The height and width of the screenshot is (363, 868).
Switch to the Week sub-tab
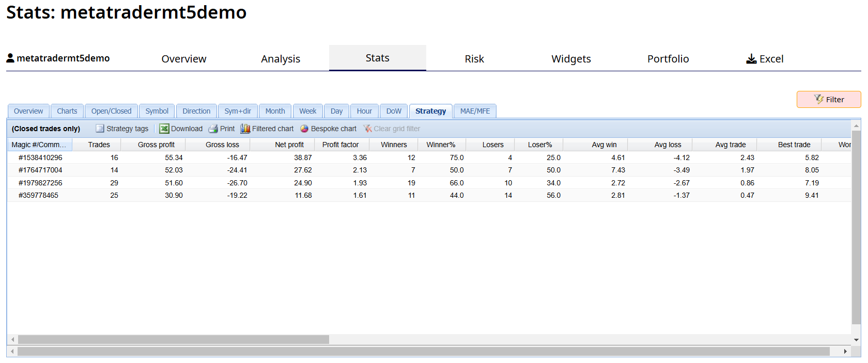tap(308, 111)
